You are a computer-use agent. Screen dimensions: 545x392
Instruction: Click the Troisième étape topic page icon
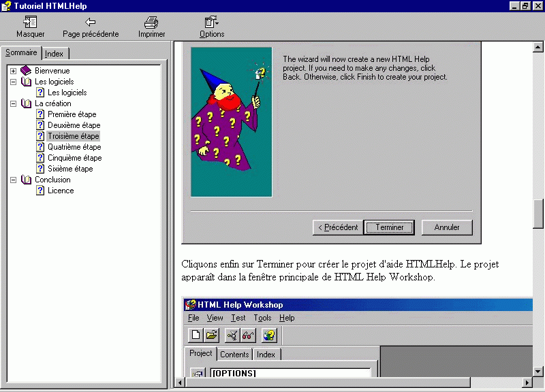(40, 135)
